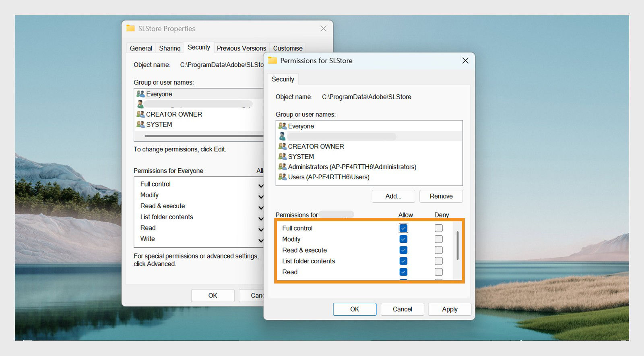Click folder icon in Permissions for SLStore title

tap(273, 60)
